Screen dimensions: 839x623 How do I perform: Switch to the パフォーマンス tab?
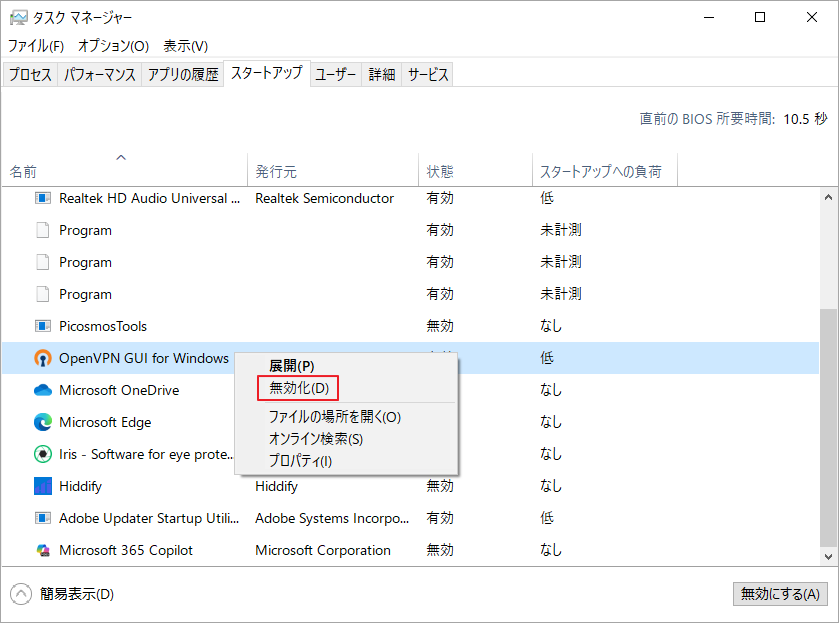(100, 74)
